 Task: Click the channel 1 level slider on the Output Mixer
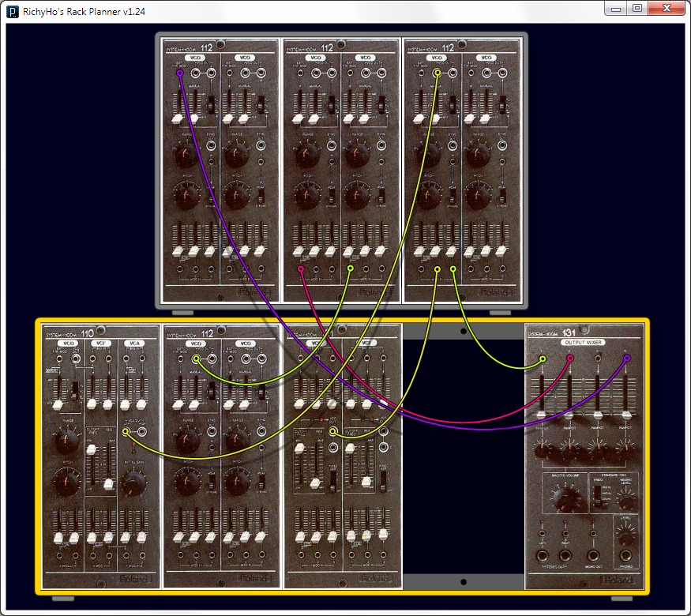[x=542, y=415]
